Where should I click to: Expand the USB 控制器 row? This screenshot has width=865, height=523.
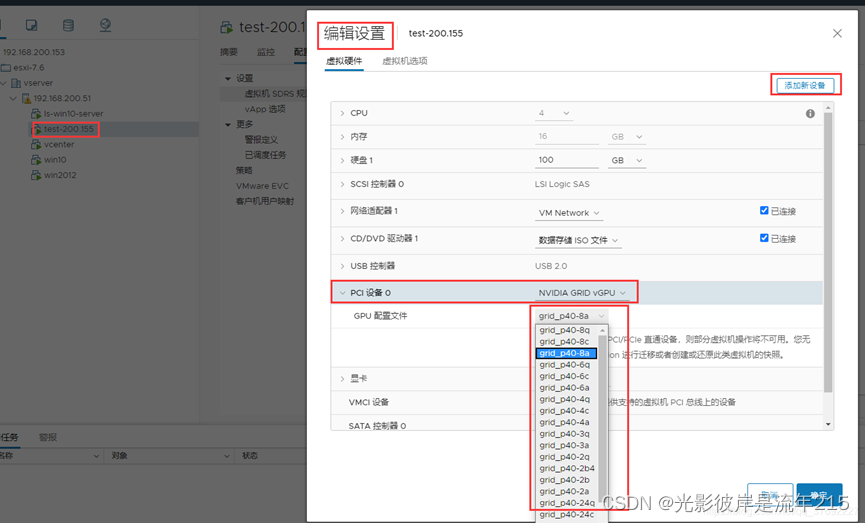[x=342, y=266]
